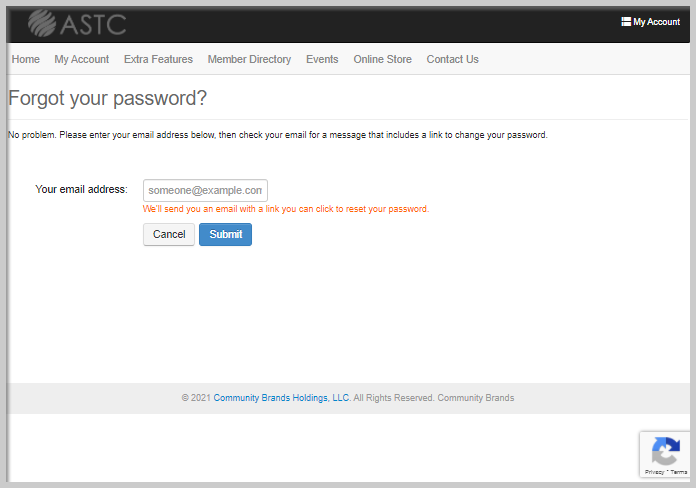Open the Extra Features menu
Viewport: 696px width, 488px height.
pos(158,59)
